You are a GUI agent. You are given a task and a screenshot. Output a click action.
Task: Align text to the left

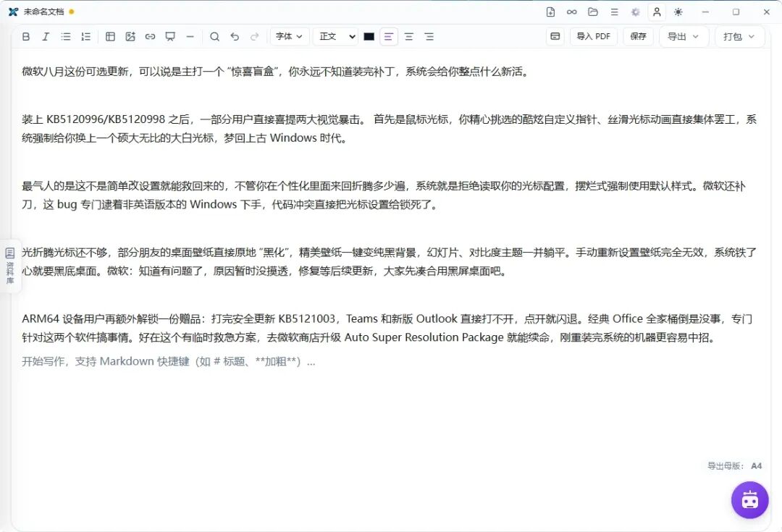click(x=389, y=36)
